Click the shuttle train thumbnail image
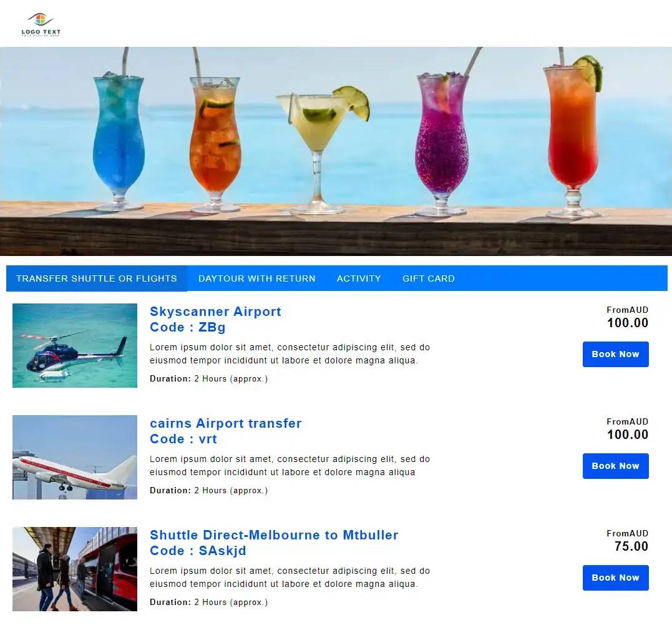672x625 pixels. click(x=75, y=569)
